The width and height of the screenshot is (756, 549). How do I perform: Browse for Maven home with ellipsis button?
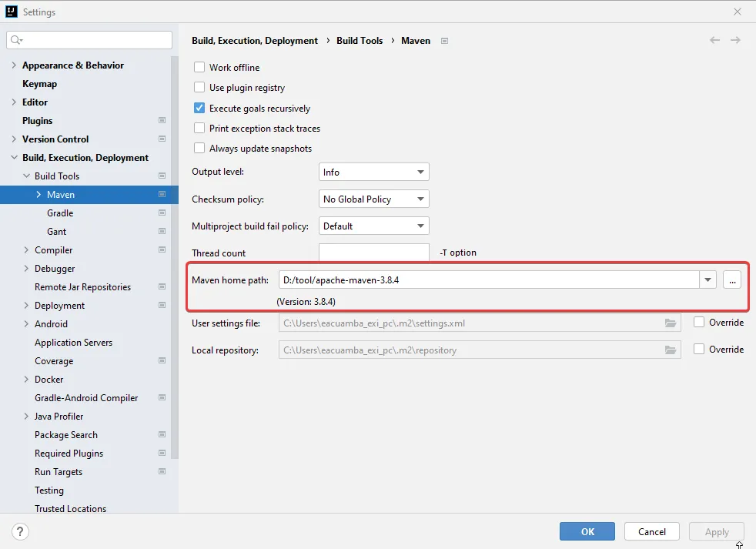732,280
